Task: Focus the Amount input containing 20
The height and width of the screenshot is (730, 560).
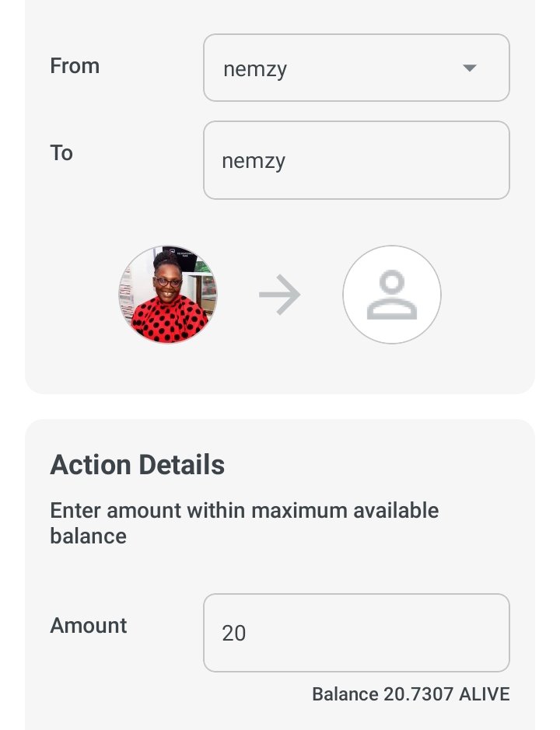Action: coord(356,633)
